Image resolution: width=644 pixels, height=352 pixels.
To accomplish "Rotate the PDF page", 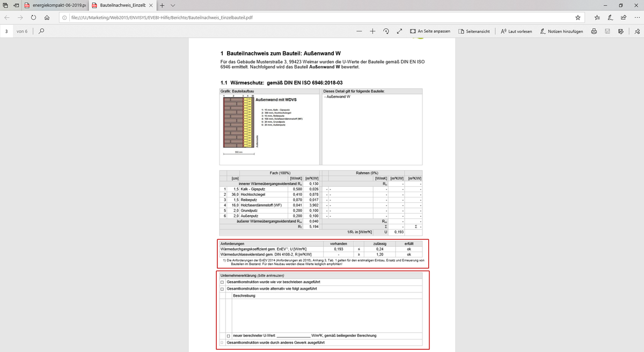I will (x=386, y=31).
